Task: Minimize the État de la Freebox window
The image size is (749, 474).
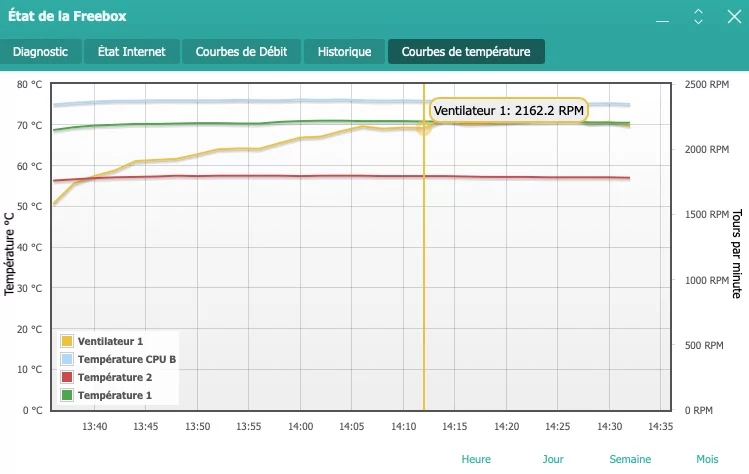Action: 662,21
